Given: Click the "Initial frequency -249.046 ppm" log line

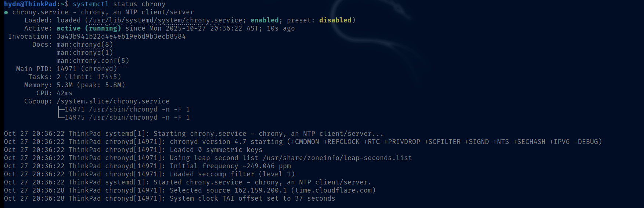Looking at the screenshot, I should pos(230,166).
